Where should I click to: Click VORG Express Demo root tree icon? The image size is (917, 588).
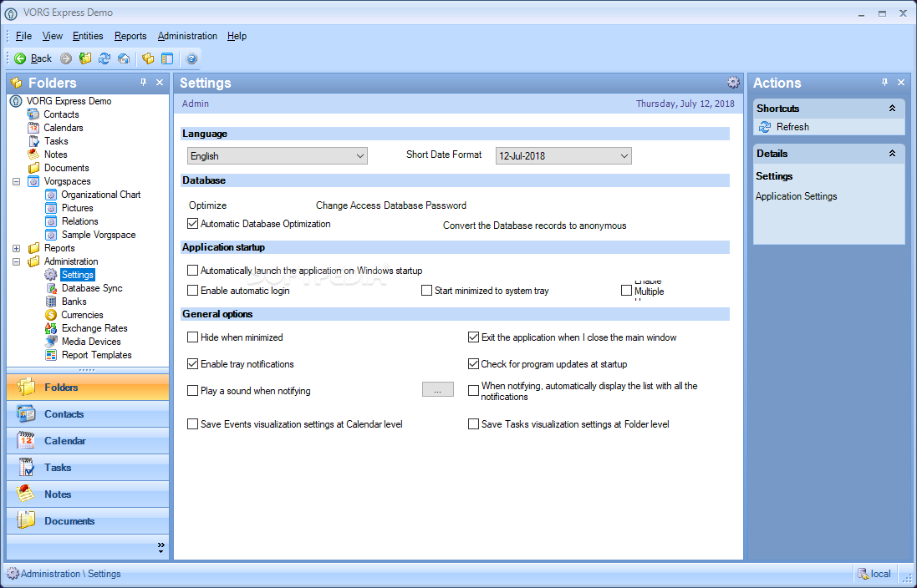point(17,101)
